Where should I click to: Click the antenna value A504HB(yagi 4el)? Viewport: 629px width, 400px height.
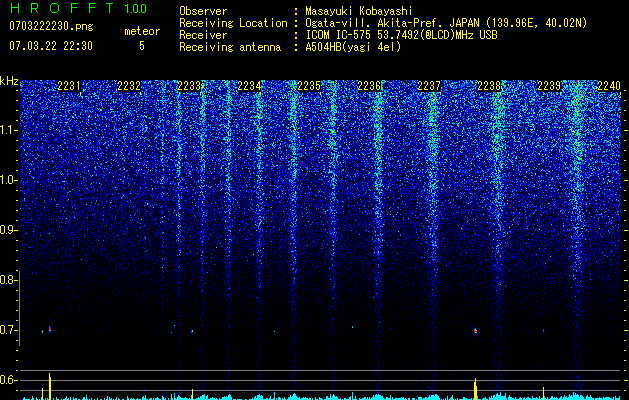coord(353,47)
